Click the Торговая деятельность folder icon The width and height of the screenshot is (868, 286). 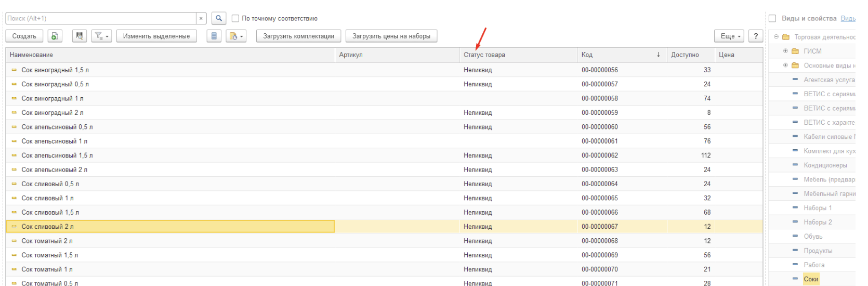[x=786, y=37]
